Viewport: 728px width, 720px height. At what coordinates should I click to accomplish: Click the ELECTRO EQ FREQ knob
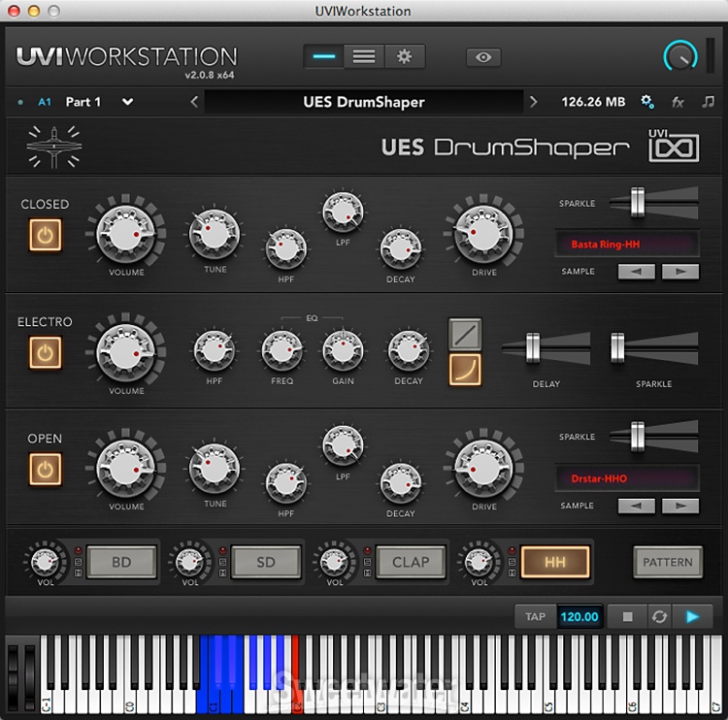pos(281,350)
